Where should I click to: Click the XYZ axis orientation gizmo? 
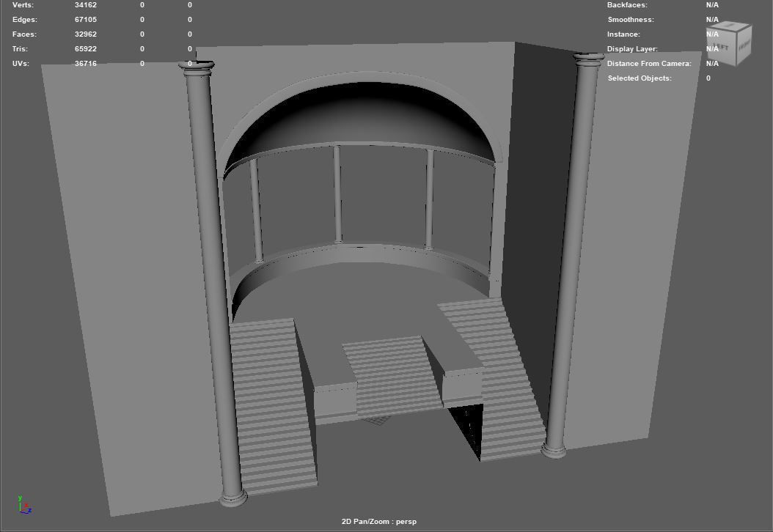point(25,506)
